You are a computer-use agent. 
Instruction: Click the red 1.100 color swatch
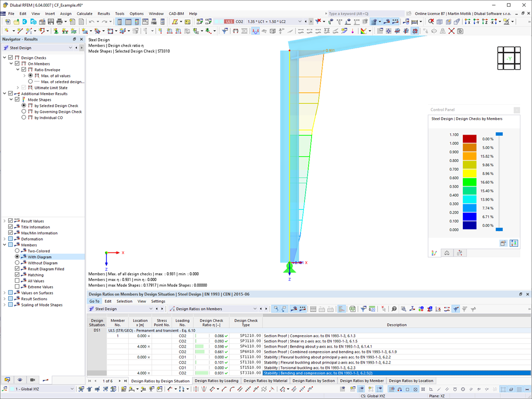click(x=470, y=139)
